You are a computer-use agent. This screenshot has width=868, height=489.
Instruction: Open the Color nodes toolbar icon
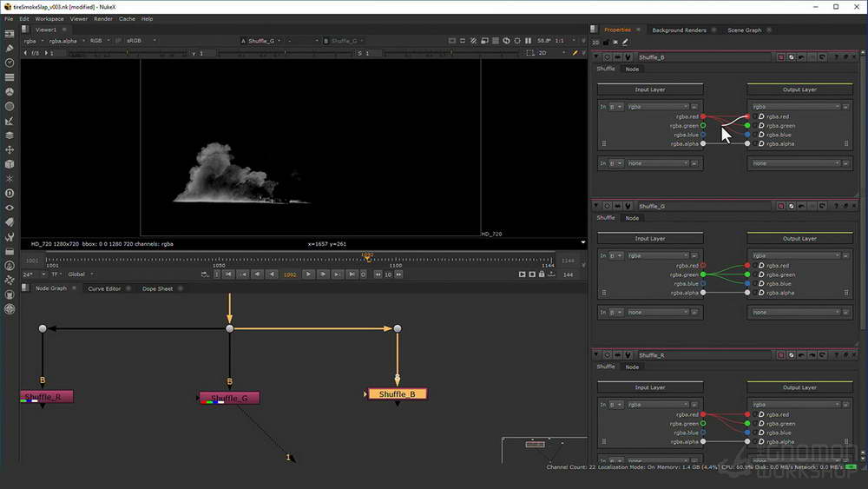[10, 91]
